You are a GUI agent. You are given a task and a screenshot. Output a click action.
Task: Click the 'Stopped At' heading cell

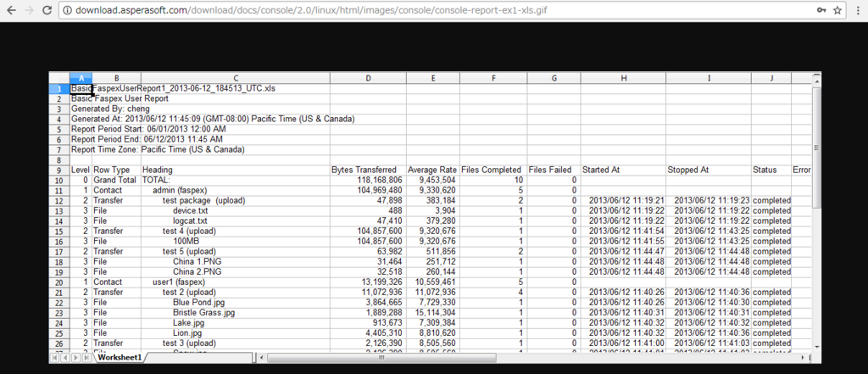click(x=709, y=170)
